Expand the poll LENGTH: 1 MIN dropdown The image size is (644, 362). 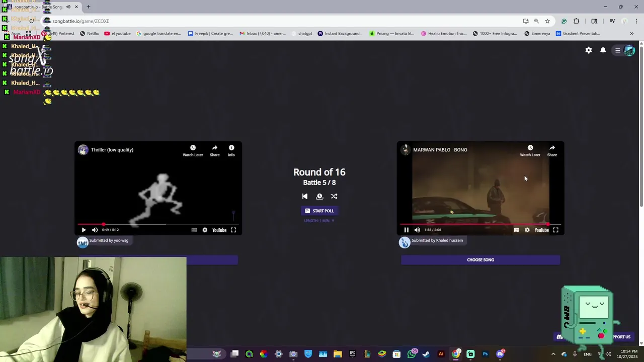pos(319,221)
